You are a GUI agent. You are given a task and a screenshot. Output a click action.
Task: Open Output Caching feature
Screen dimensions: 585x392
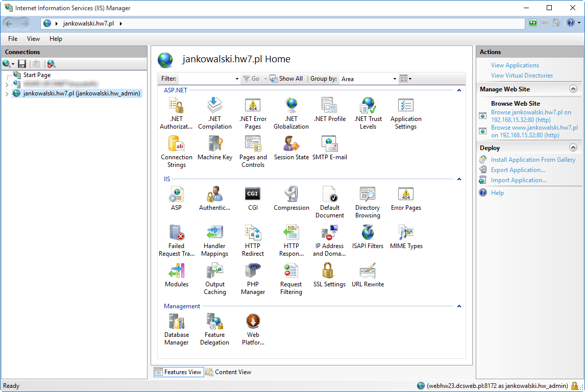(x=215, y=278)
